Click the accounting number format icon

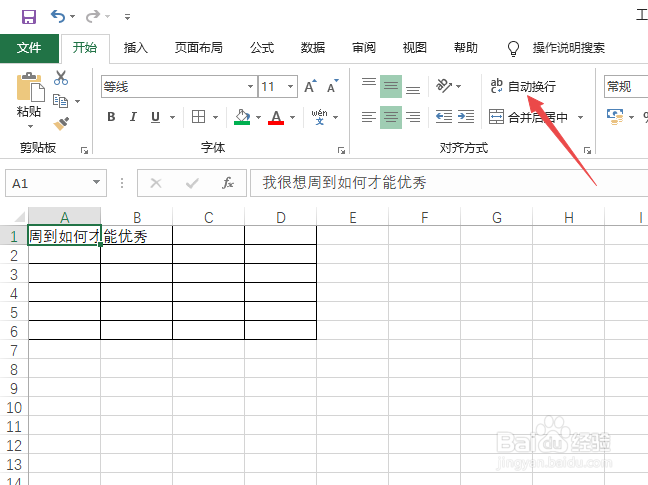[x=615, y=117]
